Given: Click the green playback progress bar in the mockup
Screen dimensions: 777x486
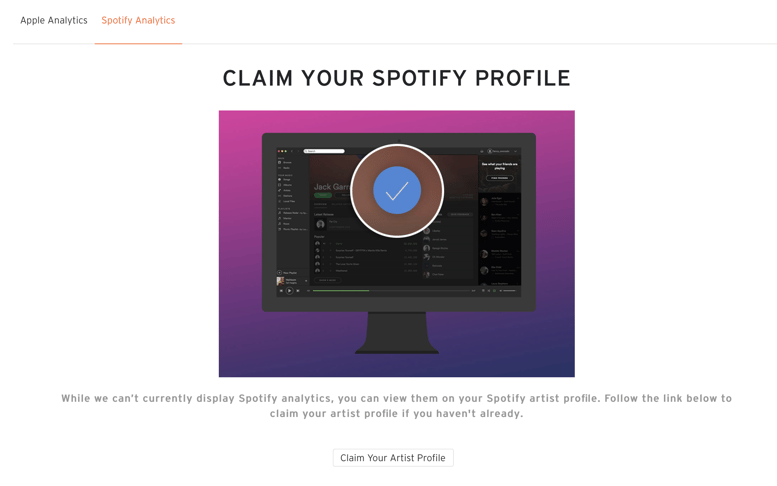Looking at the screenshot, I should click(x=341, y=290).
